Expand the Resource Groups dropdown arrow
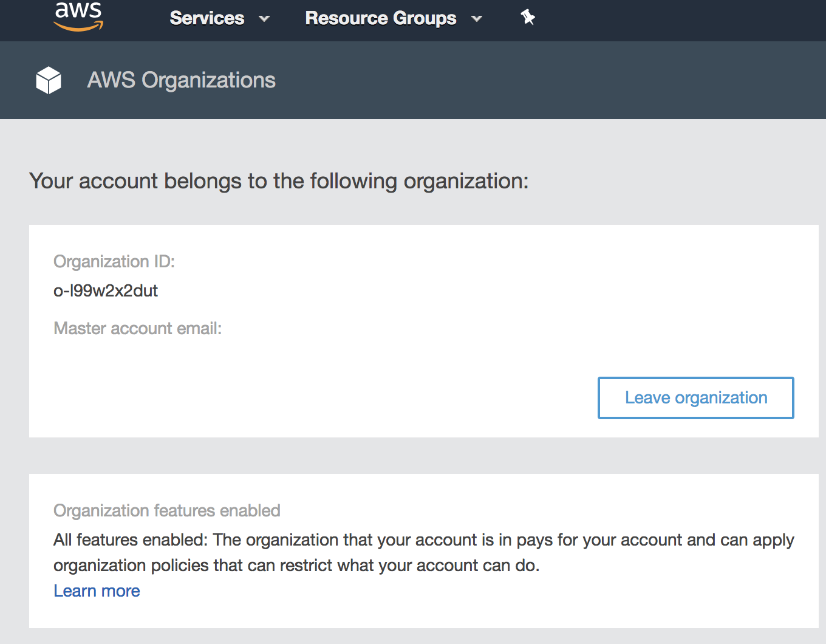 [477, 19]
